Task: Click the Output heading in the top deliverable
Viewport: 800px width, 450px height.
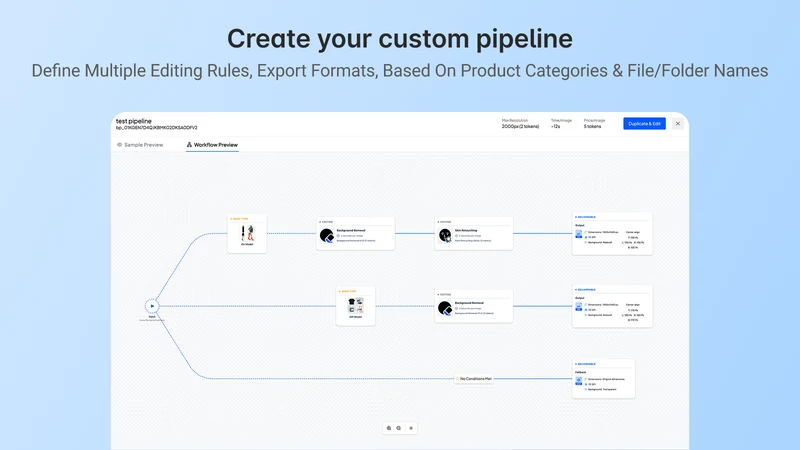Action: 580,225
